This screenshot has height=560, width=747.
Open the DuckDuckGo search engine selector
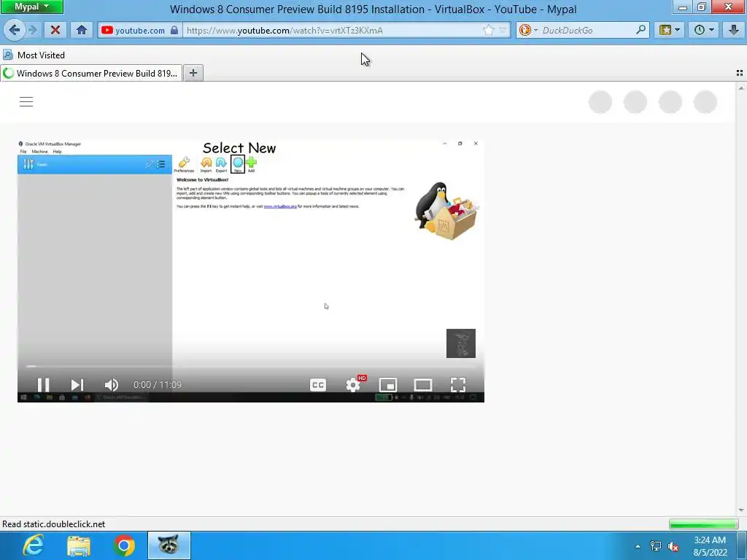pos(528,30)
